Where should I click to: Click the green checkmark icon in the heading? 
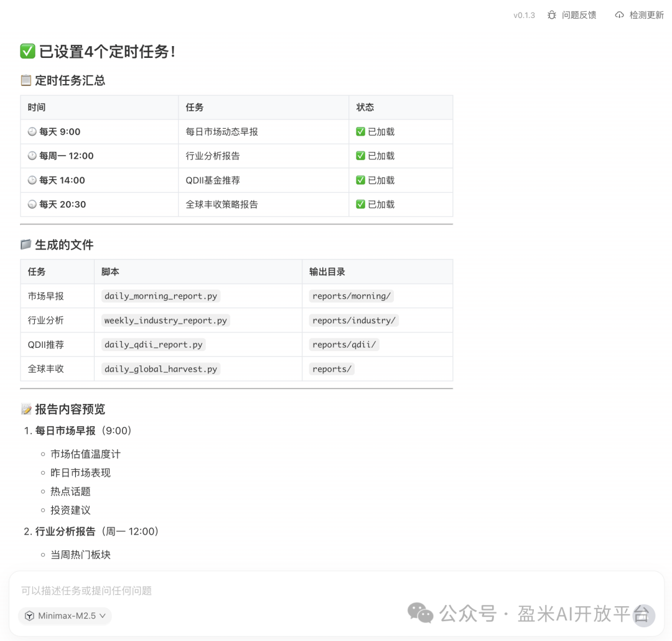click(27, 52)
